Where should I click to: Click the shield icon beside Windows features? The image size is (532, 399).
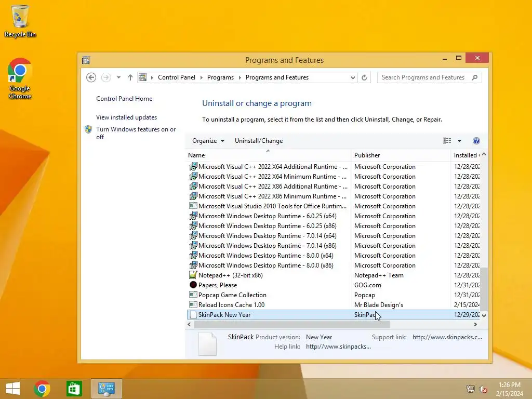[x=88, y=129]
